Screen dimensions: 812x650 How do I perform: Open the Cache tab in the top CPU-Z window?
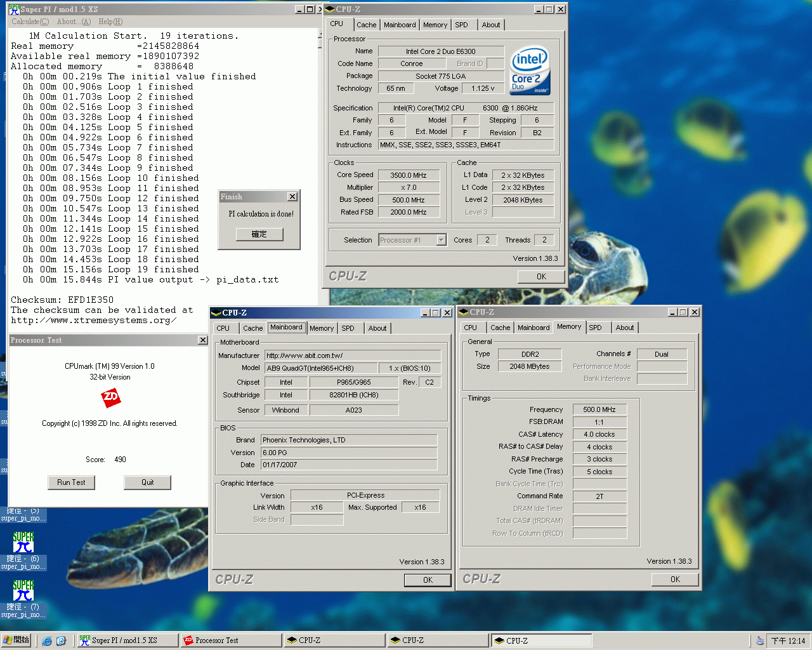[x=367, y=25]
